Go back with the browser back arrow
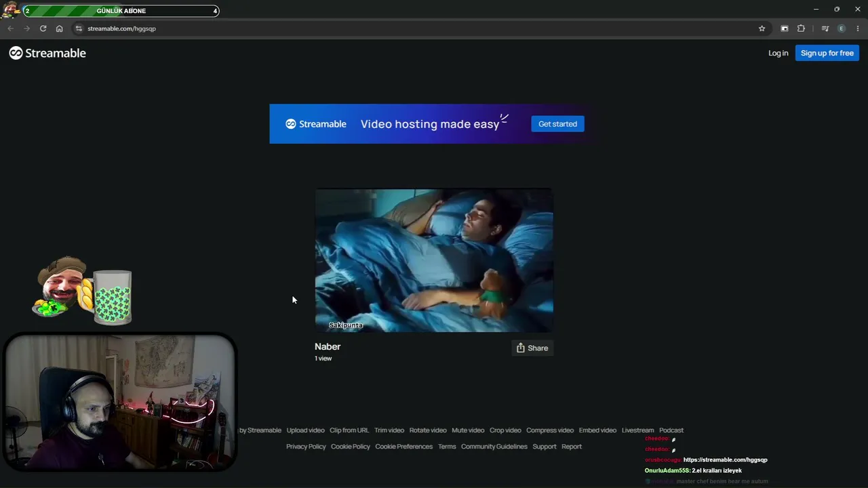This screenshot has height=488, width=868. (x=10, y=28)
